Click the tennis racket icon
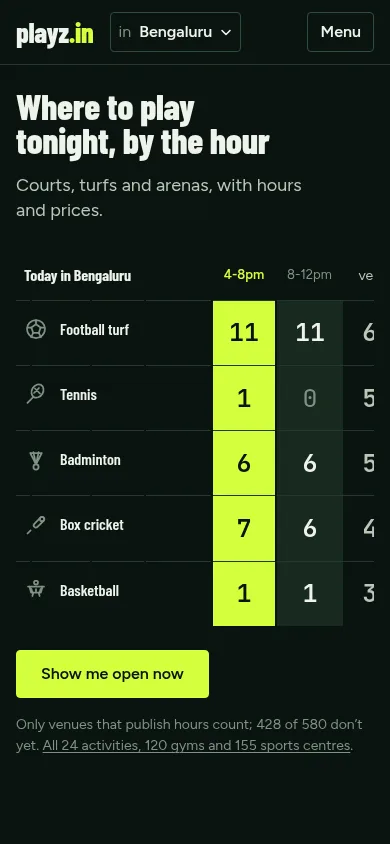 36,394
